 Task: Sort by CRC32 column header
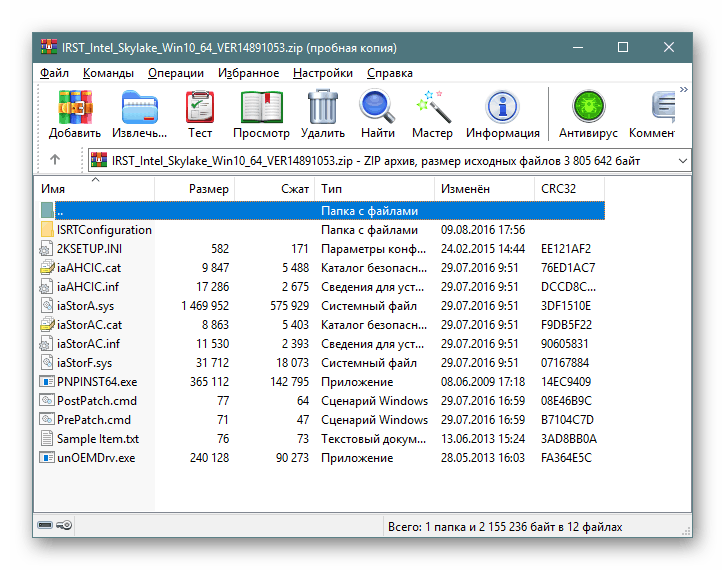click(x=570, y=189)
